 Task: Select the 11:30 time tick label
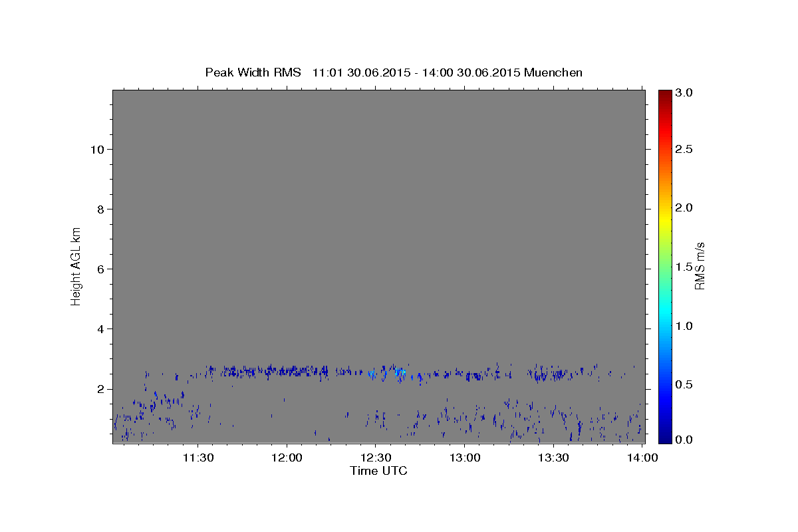[198, 458]
